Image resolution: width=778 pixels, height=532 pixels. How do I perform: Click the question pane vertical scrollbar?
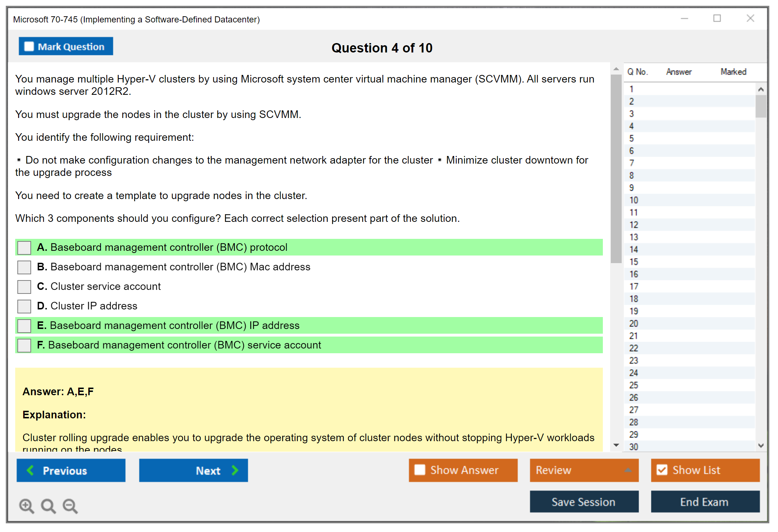(x=616, y=168)
